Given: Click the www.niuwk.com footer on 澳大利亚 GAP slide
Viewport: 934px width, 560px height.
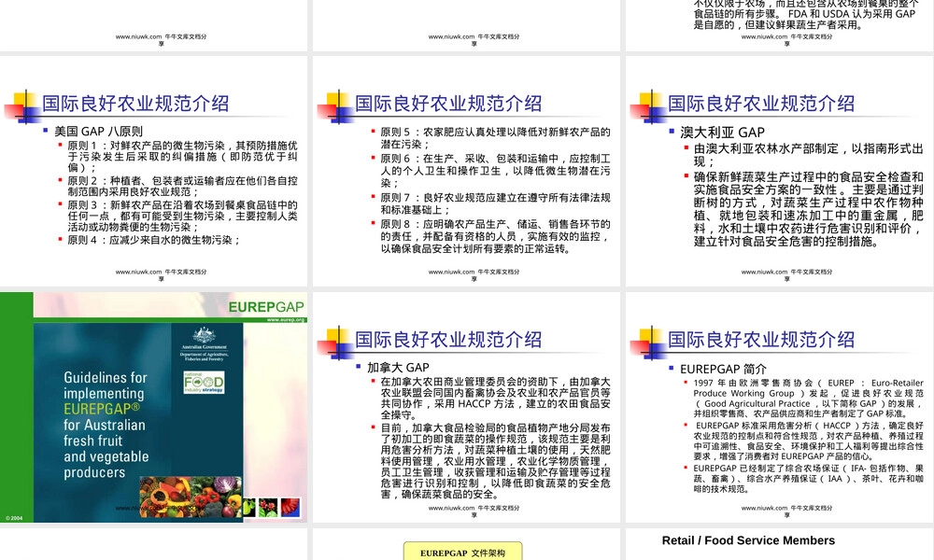Looking at the screenshot, I should (786, 274).
